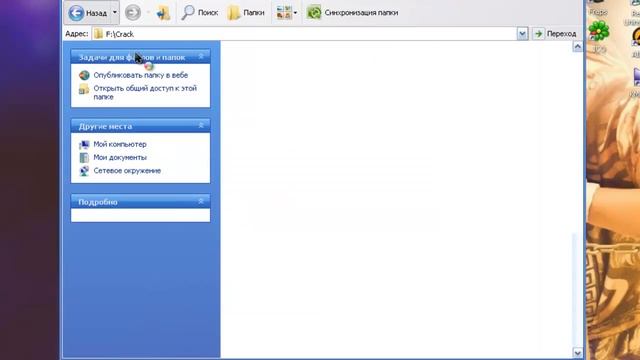Click Опубликовать папку в вебе
This screenshot has width=640, height=360.
(x=140, y=75)
